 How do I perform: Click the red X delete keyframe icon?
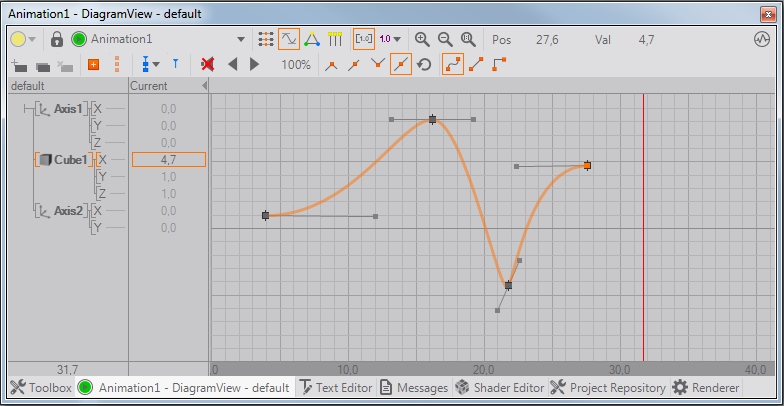pyautogui.click(x=208, y=64)
